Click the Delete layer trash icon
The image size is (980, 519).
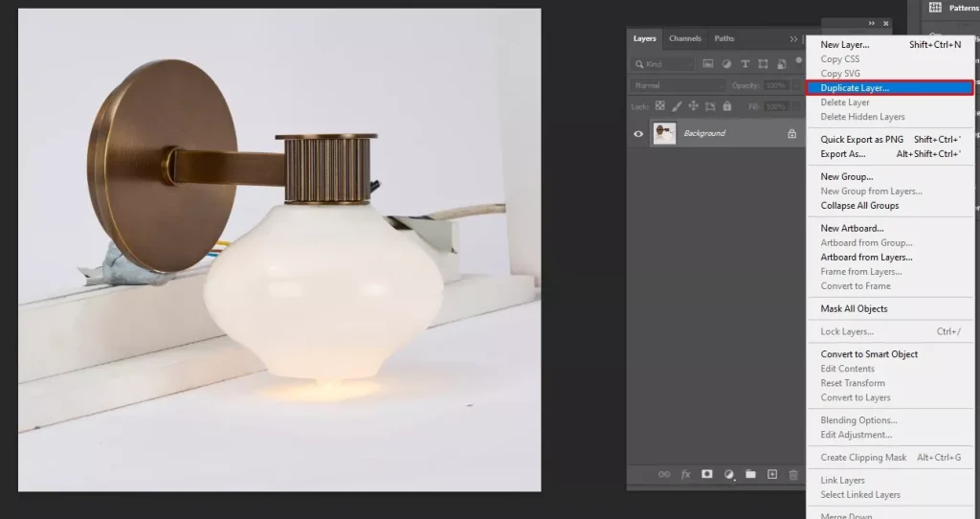point(793,475)
